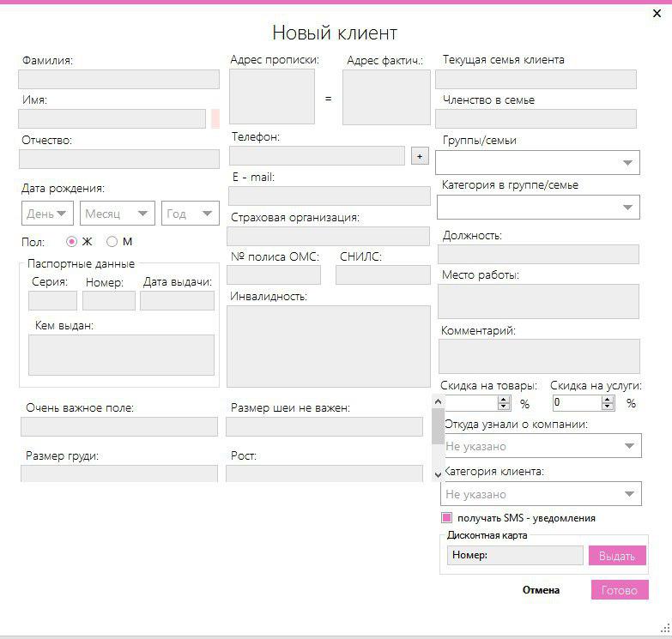Focus the passport Номер field
This screenshot has height=639, width=672.
pos(109,301)
